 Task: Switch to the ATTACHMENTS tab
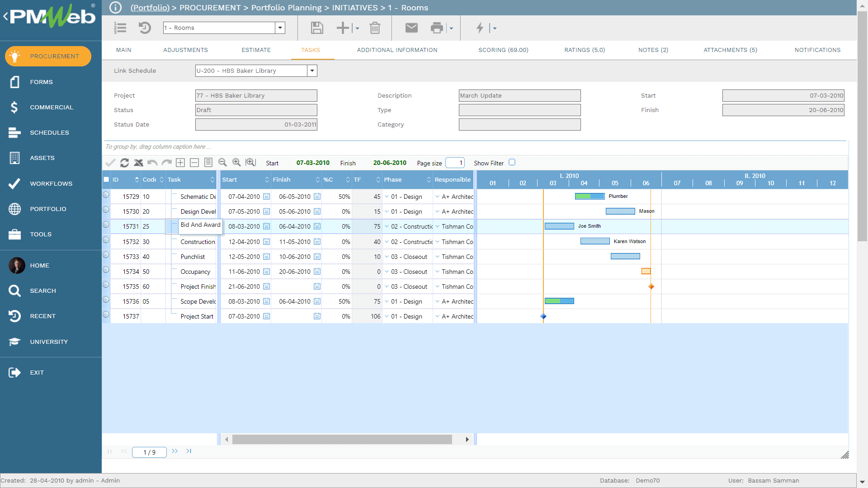click(x=730, y=50)
